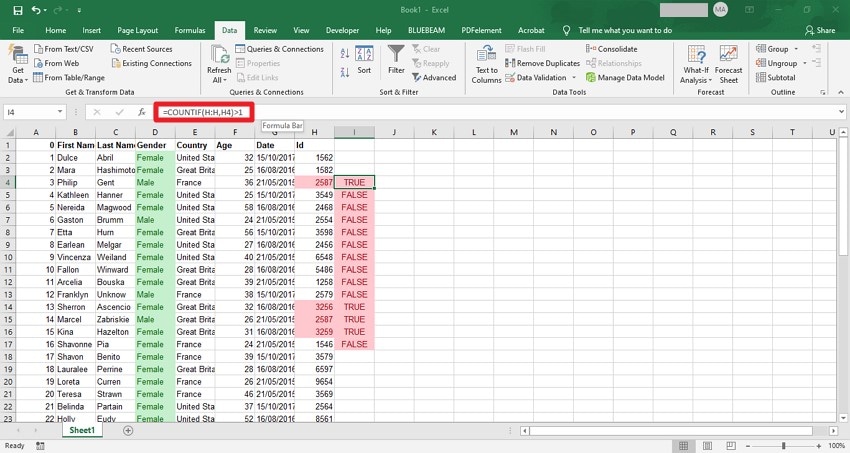Select the cell containing Zabriskie
The height and width of the screenshot is (453, 850).
[x=115, y=319]
